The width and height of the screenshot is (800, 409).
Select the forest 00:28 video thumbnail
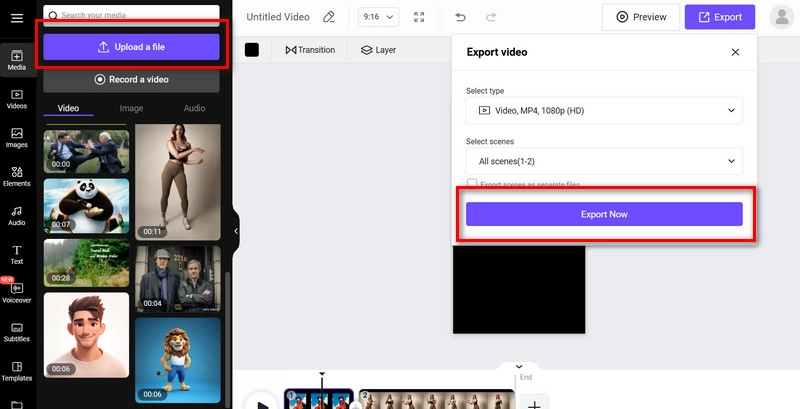click(x=86, y=263)
